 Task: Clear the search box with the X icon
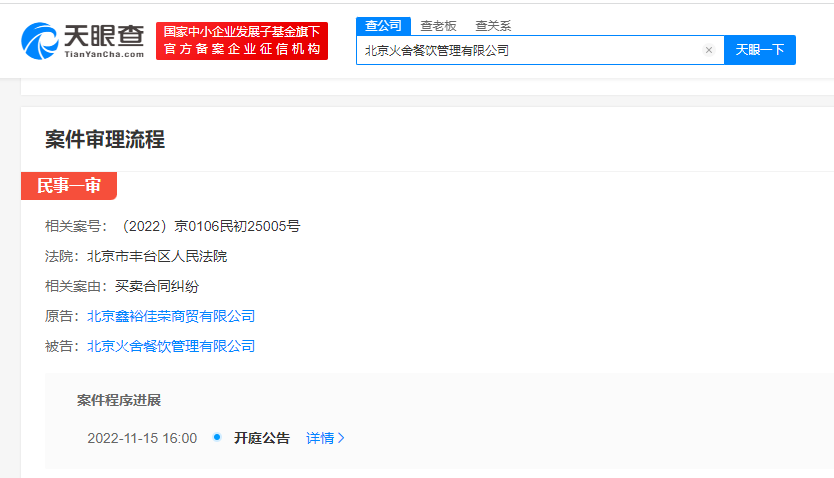[x=708, y=50]
